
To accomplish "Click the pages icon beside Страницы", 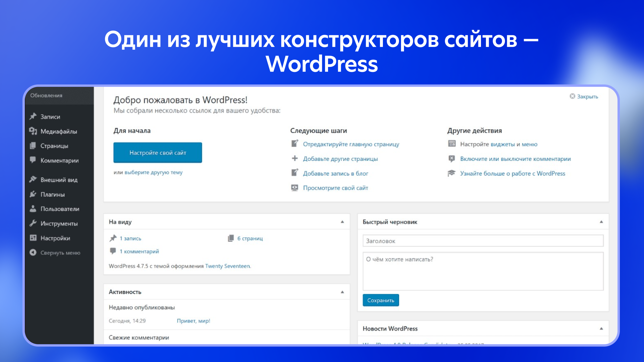I will click(x=33, y=146).
